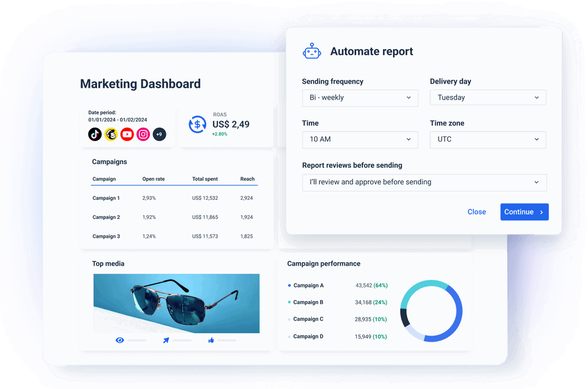
Task: Toggle the views eye icon under Top media
Action: [x=120, y=340]
